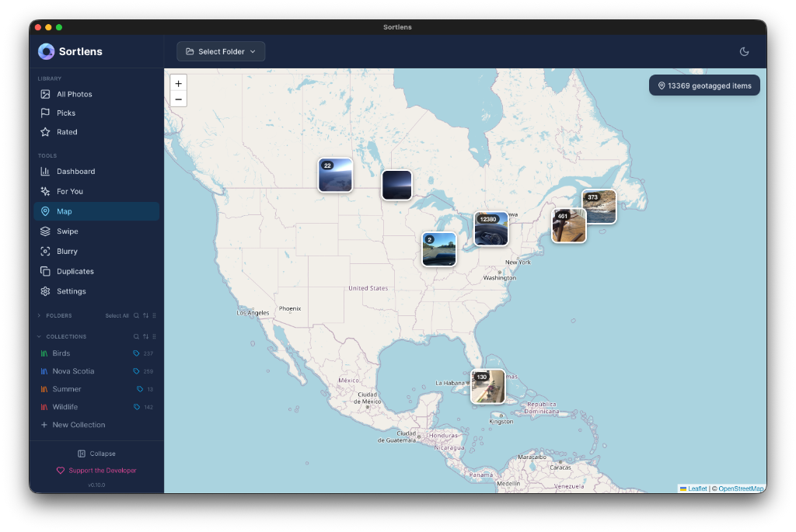Click the sort icon in Collections header
This screenshot has width=796, height=532.
click(145, 336)
